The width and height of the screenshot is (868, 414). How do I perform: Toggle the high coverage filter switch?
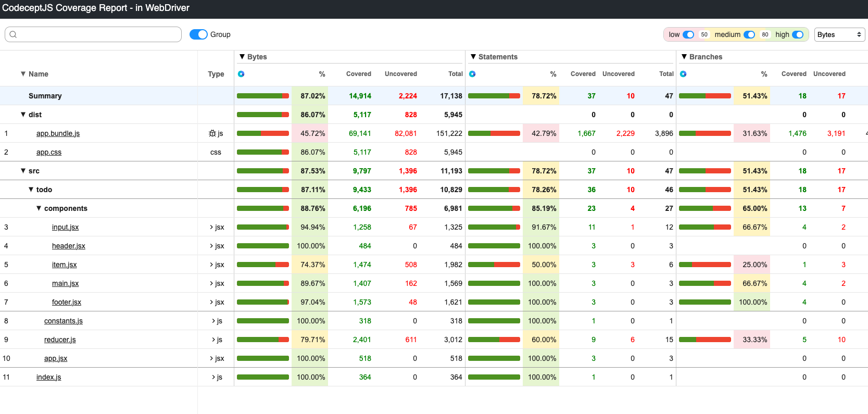tap(798, 34)
